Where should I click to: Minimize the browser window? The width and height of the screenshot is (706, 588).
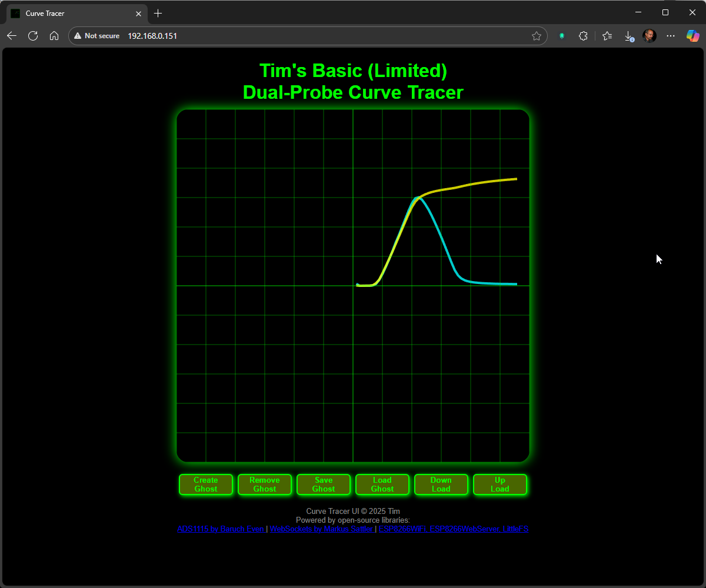click(x=638, y=12)
